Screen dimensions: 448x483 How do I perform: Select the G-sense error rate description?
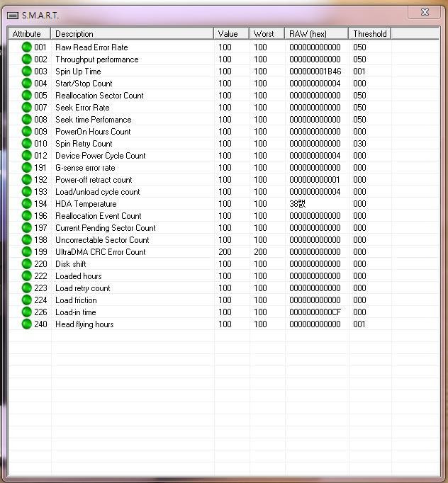pyautogui.click(x=85, y=168)
